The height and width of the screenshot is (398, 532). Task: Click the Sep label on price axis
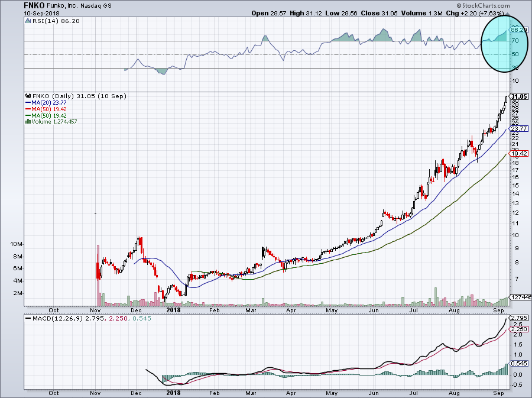[498, 310]
